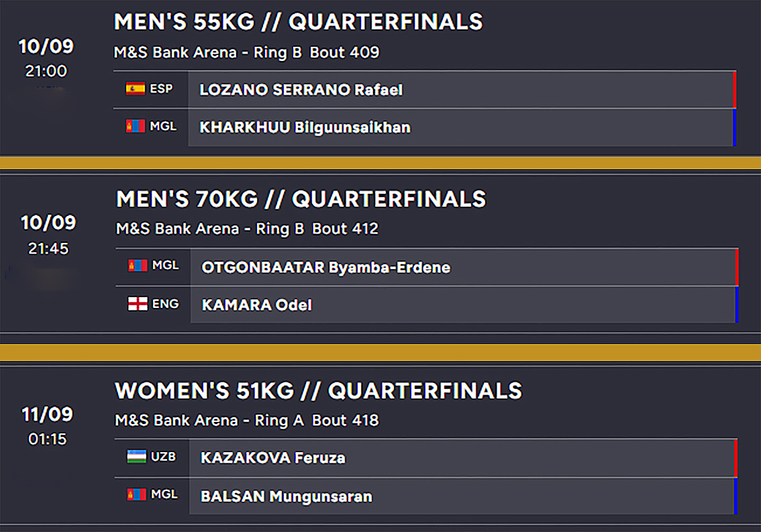Click the Ring B Bout 409 venue text

[x=246, y=52]
